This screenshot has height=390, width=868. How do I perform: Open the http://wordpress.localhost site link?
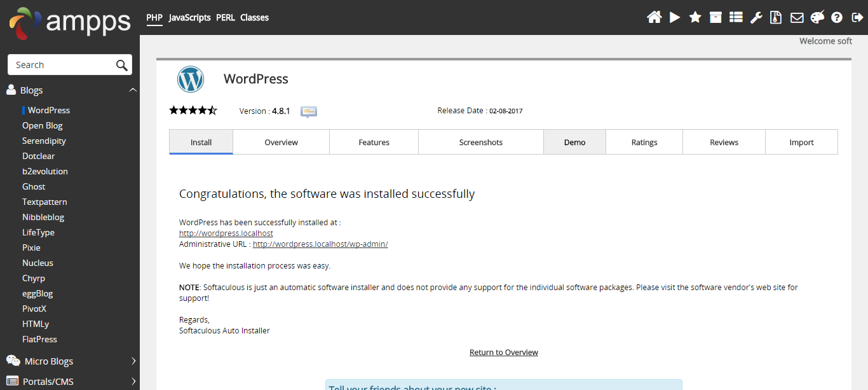(226, 233)
